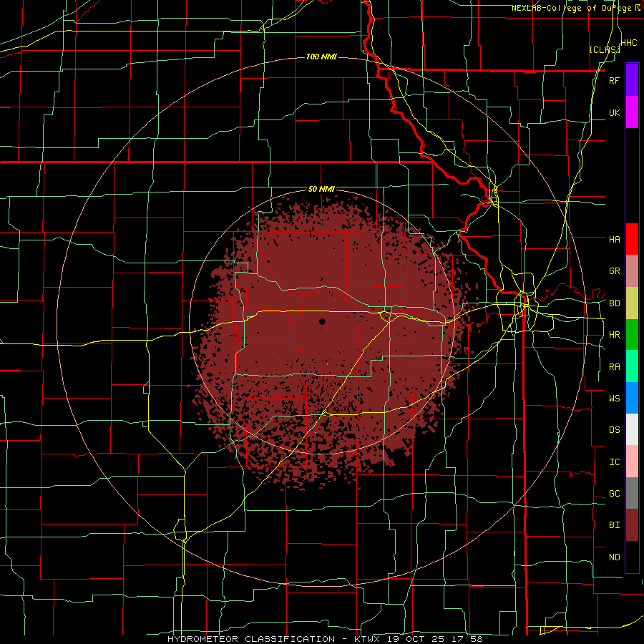Screen dimensions: 644x644
Task: Click the 50 NMI range ring label
Action: [x=321, y=190]
